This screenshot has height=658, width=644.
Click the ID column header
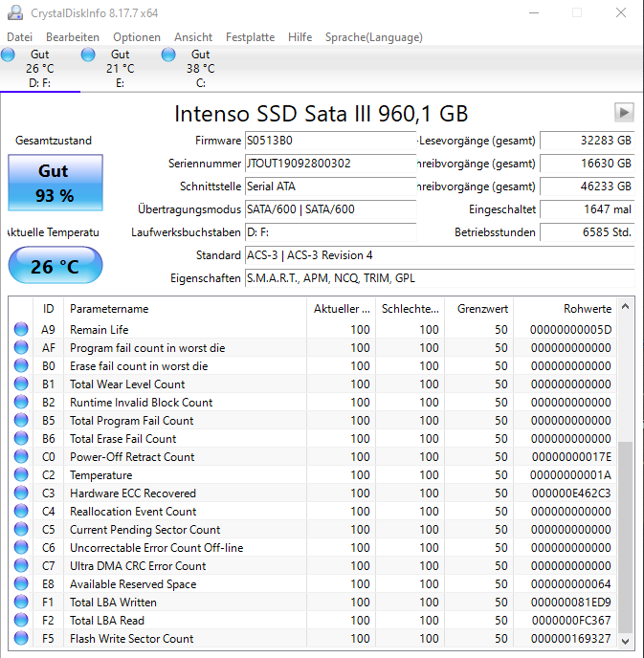(48, 309)
